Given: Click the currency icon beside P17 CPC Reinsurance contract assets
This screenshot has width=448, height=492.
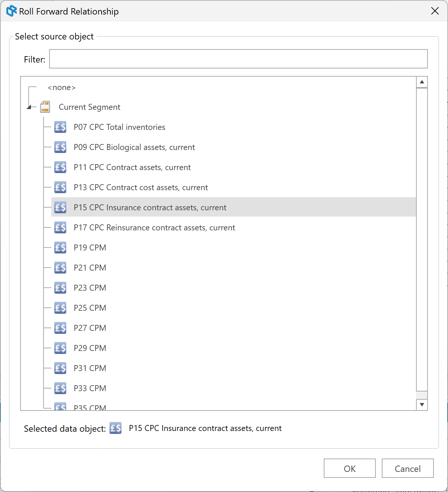Looking at the screenshot, I should click(x=60, y=227).
